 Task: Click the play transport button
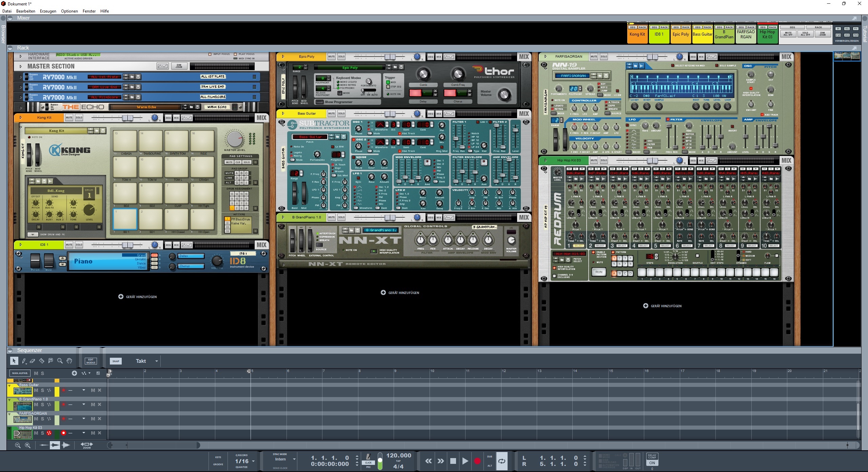pyautogui.click(x=465, y=461)
